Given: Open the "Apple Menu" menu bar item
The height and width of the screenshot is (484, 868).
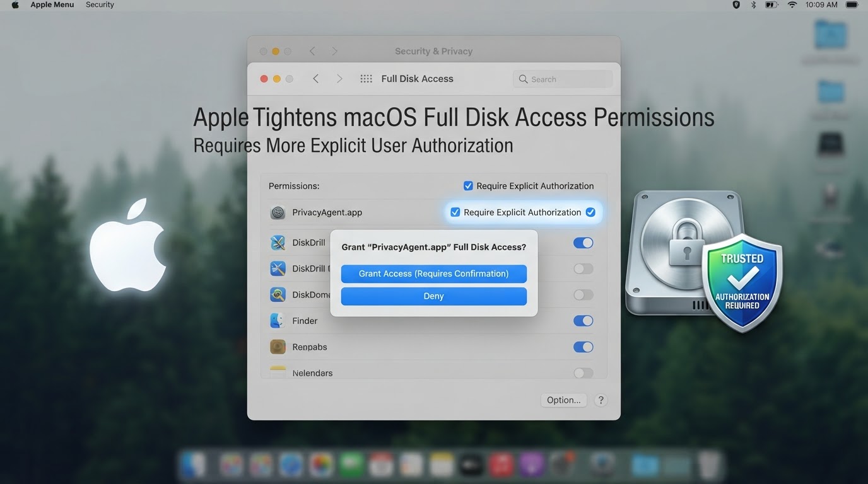Looking at the screenshot, I should [x=52, y=5].
